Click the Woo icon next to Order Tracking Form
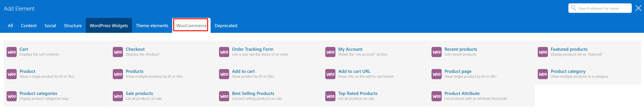 point(224,52)
